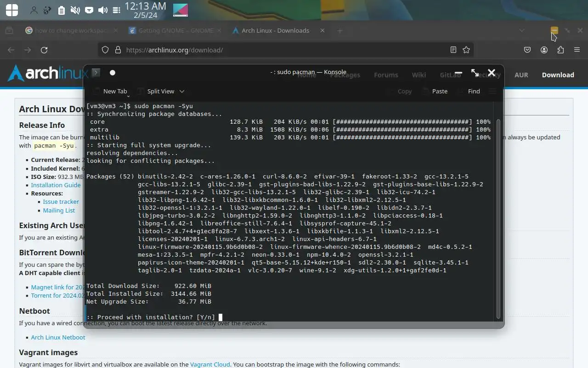The height and width of the screenshot is (368, 588).
Task: Expand the New Tab profile dropdown arrow
Action: click(x=129, y=95)
